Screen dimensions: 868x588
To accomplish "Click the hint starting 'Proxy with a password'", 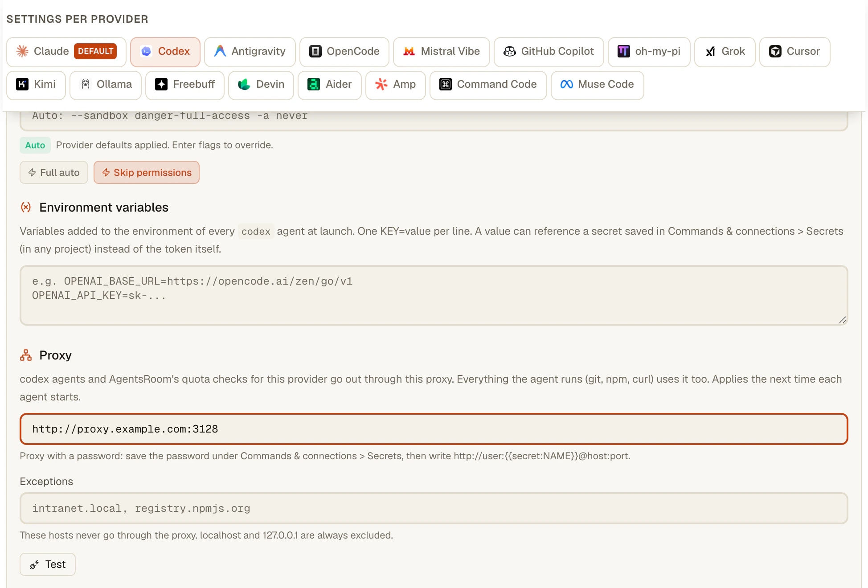I will 325,456.
